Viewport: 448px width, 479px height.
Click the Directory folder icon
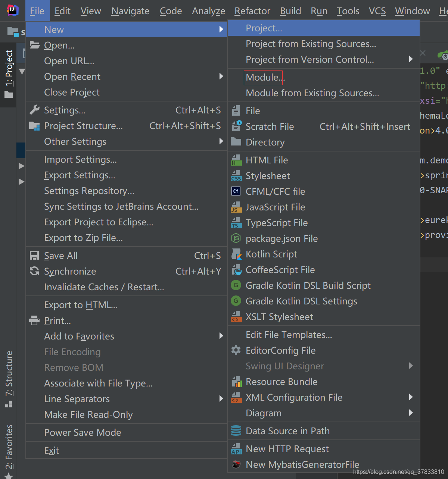(236, 142)
